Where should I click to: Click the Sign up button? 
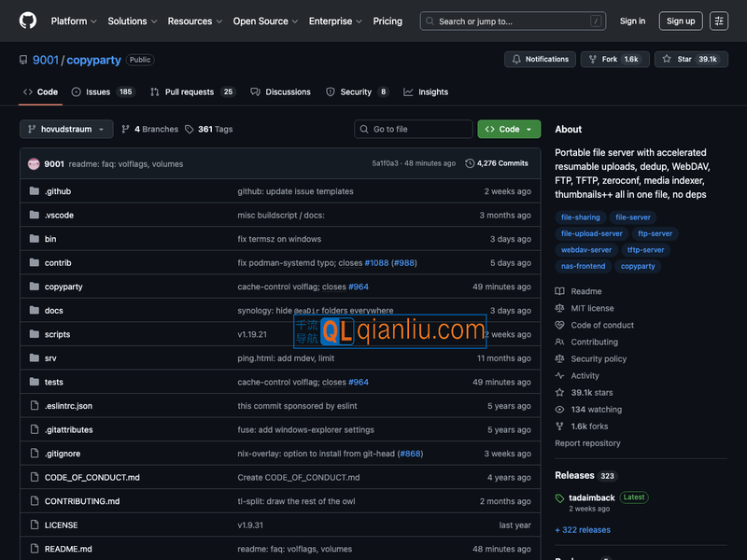coord(681,21)
